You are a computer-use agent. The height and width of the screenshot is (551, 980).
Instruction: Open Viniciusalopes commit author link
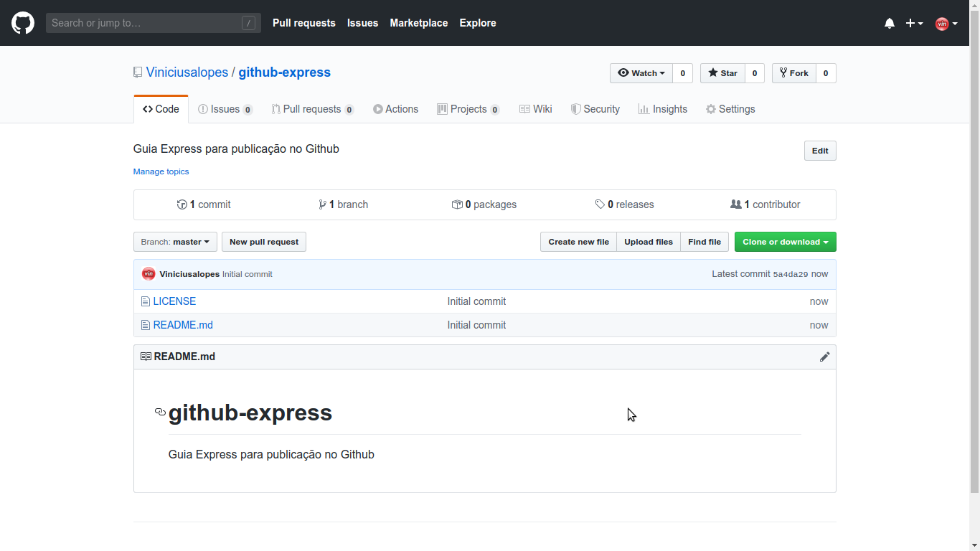pyautogui.click(x=189, y=274)
